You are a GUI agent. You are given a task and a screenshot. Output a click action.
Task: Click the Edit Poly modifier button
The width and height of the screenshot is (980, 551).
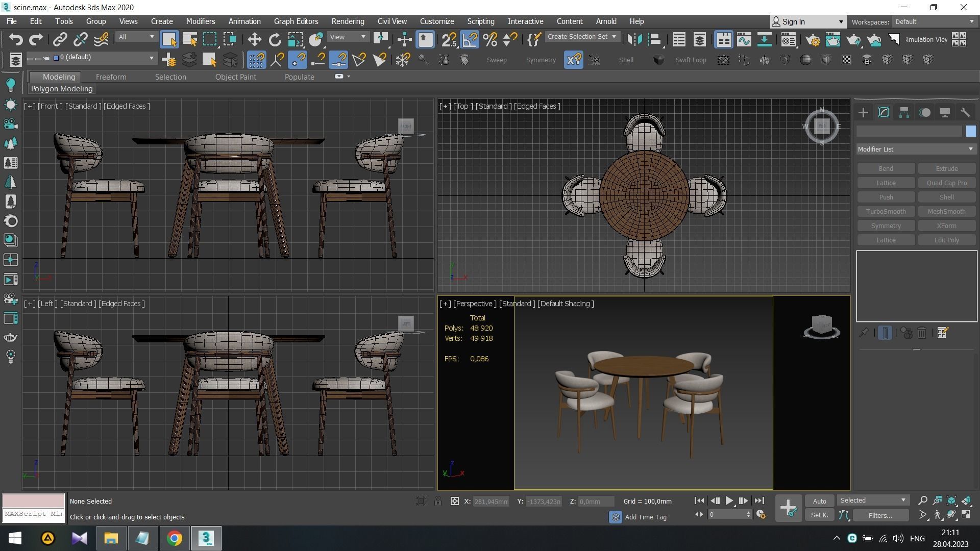pos(946,240)
